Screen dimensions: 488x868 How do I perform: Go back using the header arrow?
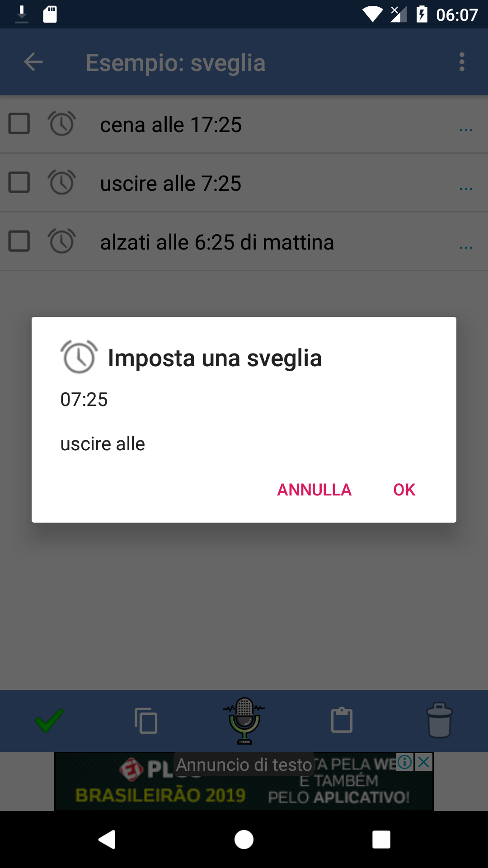33,62
